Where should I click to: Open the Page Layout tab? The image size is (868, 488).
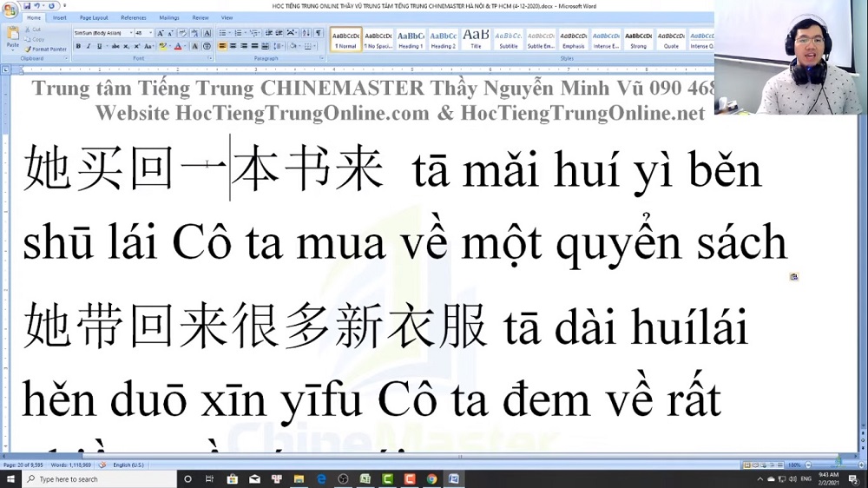[94, 17]
